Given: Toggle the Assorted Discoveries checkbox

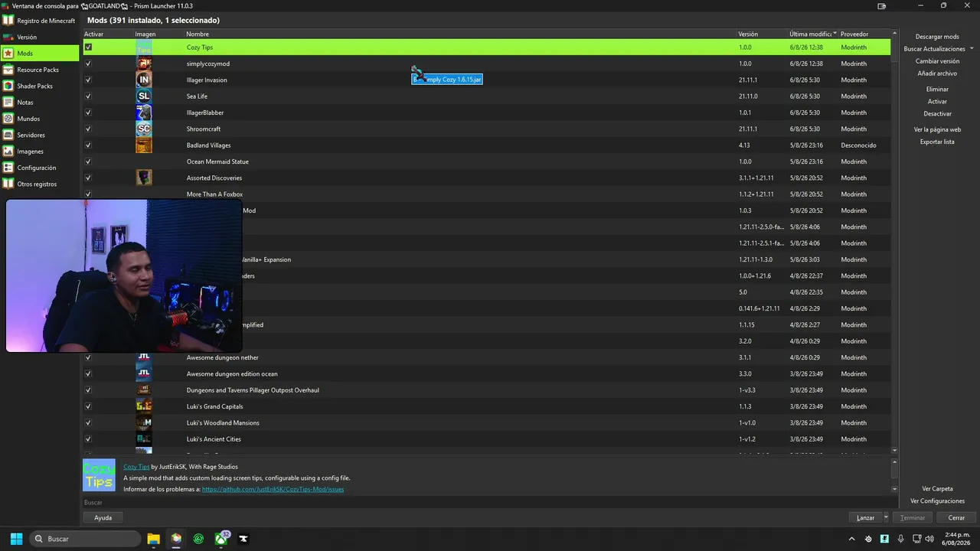Looking at the screenshot, I should [88, 178].
